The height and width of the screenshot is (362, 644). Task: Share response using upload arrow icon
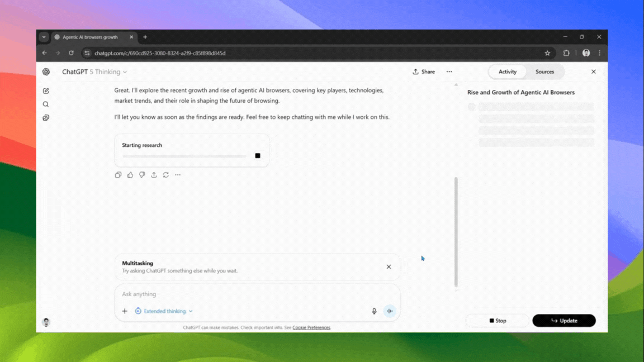point(154,175)
